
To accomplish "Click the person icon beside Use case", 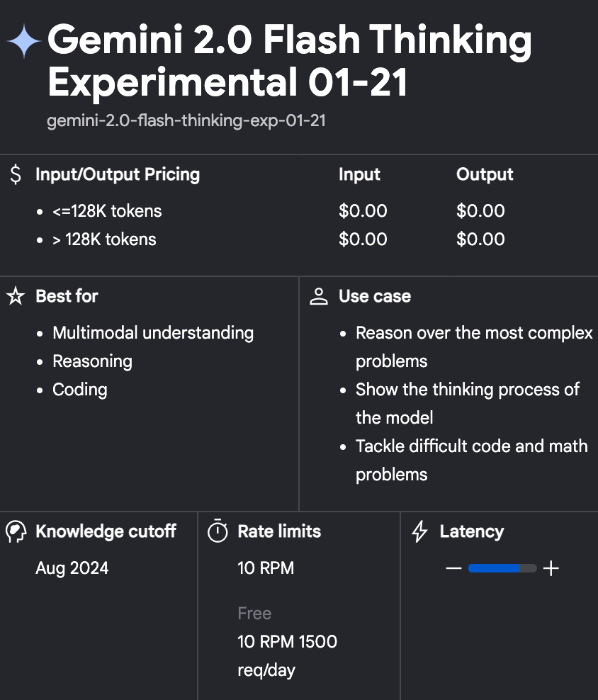I will click(319, 296).
